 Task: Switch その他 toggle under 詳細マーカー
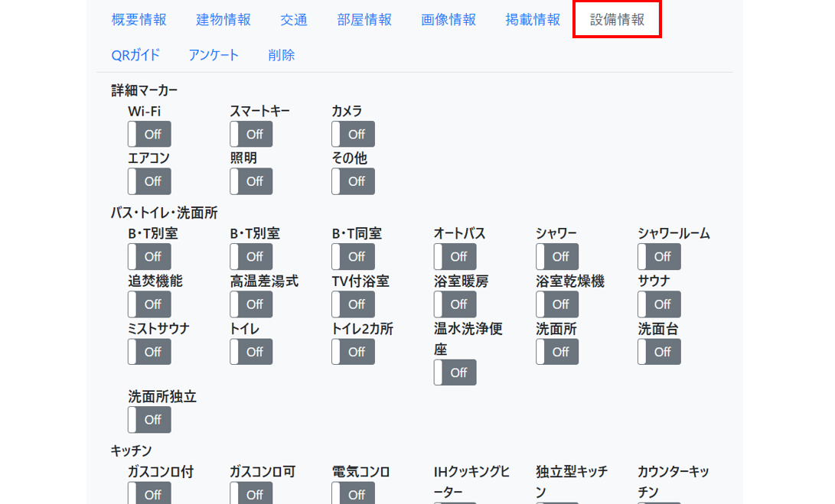pyautogui.click(x=352, y=181)
